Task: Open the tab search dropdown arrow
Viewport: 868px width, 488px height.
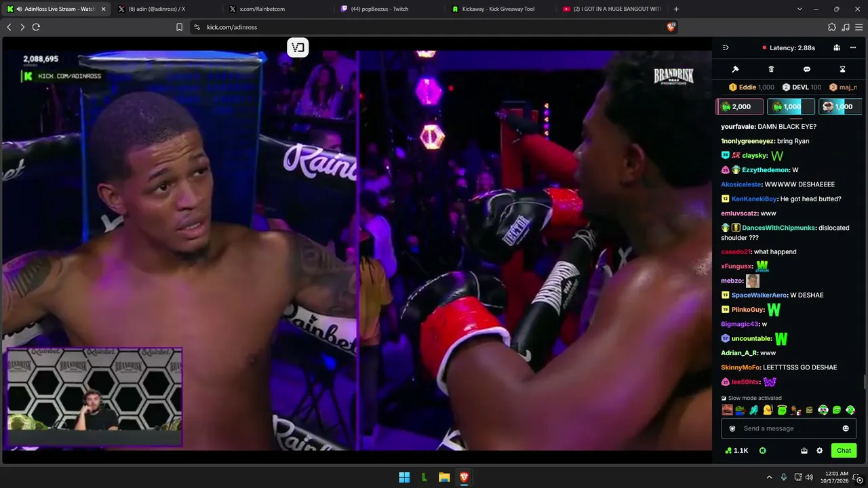Action: pos(800,9)
